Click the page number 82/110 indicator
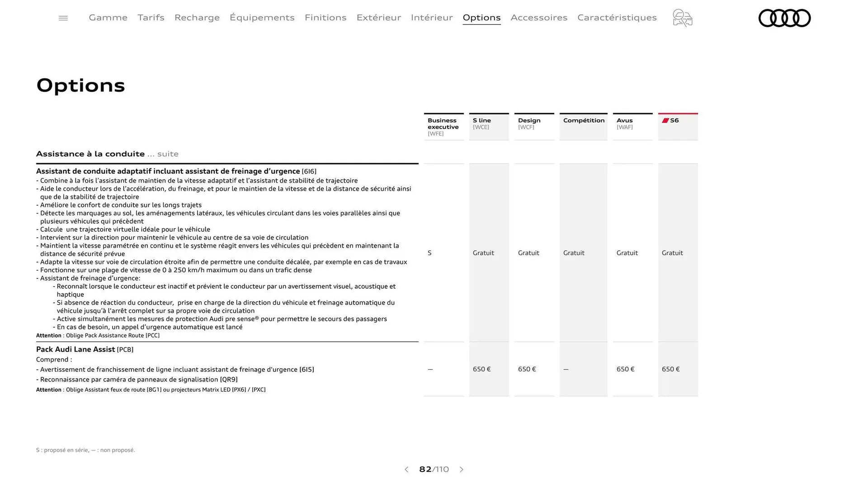Screen dimensions: 868x488 (x=434, y=469)
